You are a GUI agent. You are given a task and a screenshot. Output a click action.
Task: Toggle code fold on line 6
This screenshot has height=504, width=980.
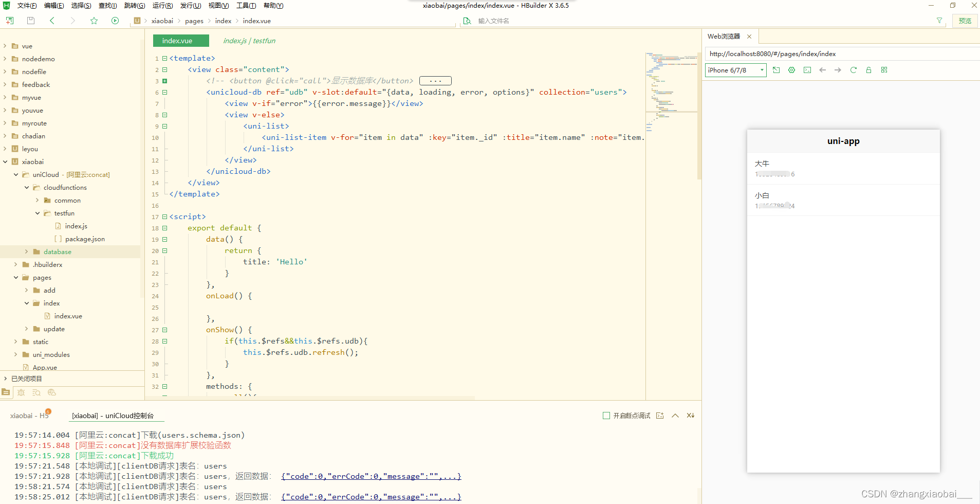coord(165,93)
